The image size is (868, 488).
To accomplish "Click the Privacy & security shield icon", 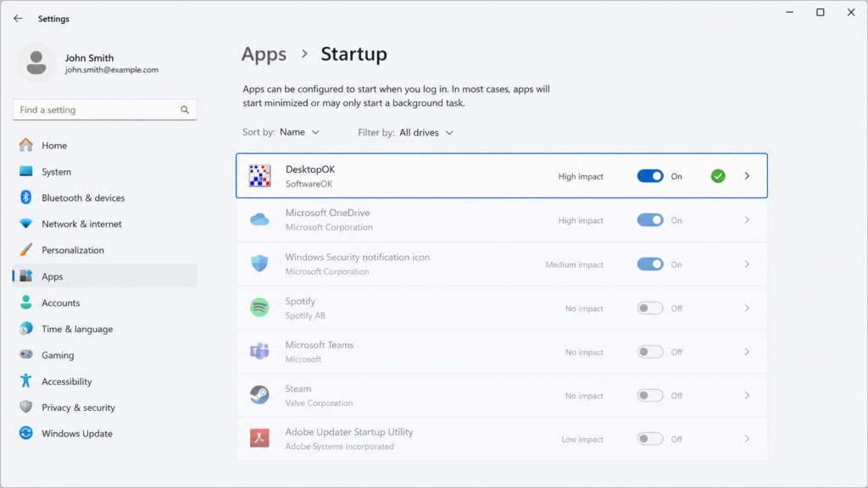I will [x=26, y=407].
